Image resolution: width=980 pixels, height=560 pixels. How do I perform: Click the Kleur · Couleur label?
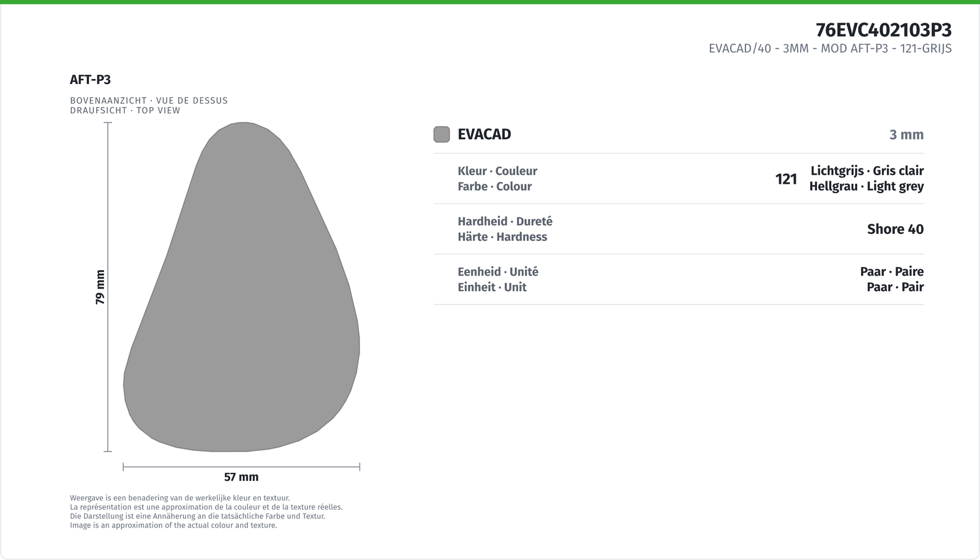[x=497, y=171]
